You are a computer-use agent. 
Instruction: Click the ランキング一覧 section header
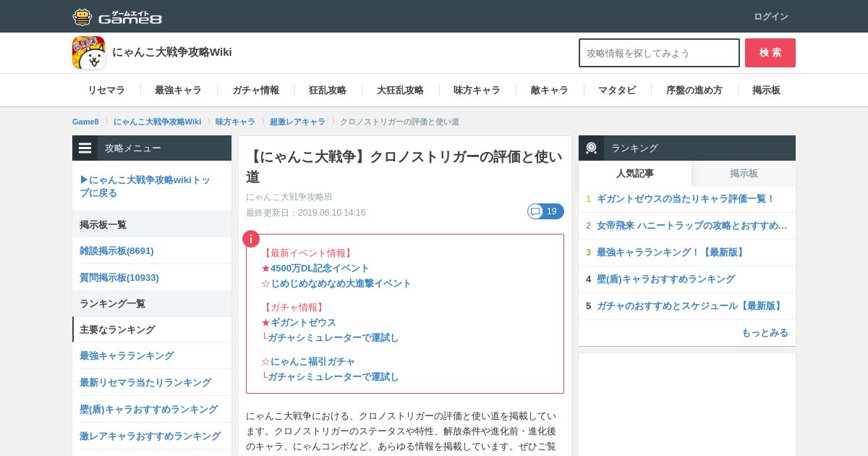pyautogui.click(x=152, y=303)
